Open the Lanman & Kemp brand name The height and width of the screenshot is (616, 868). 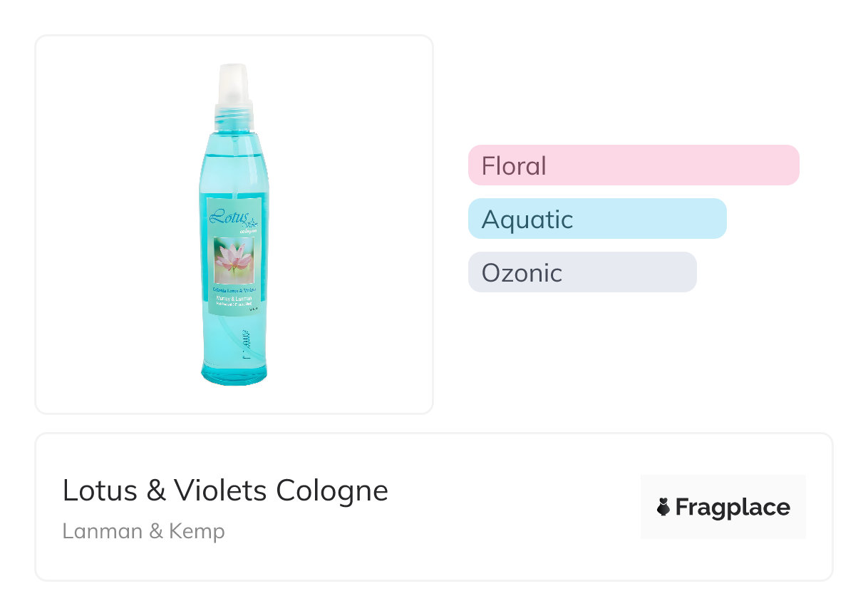point(143,531)
